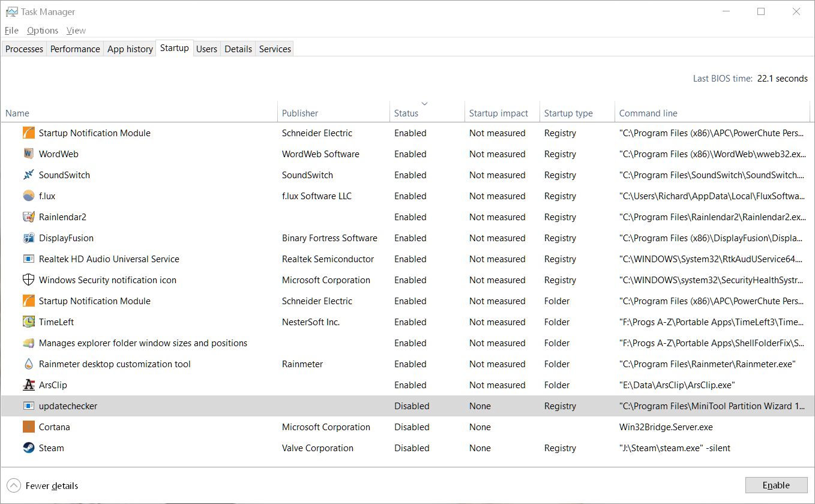
Task: Click the ArsClip app icon
Action: pos(29,385)
